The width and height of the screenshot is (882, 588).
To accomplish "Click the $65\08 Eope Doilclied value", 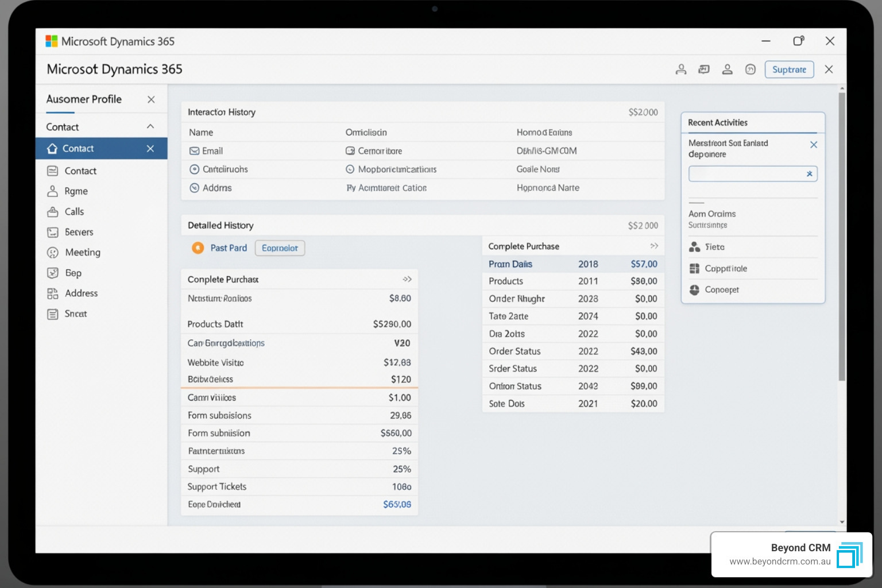I will (397, 505).
